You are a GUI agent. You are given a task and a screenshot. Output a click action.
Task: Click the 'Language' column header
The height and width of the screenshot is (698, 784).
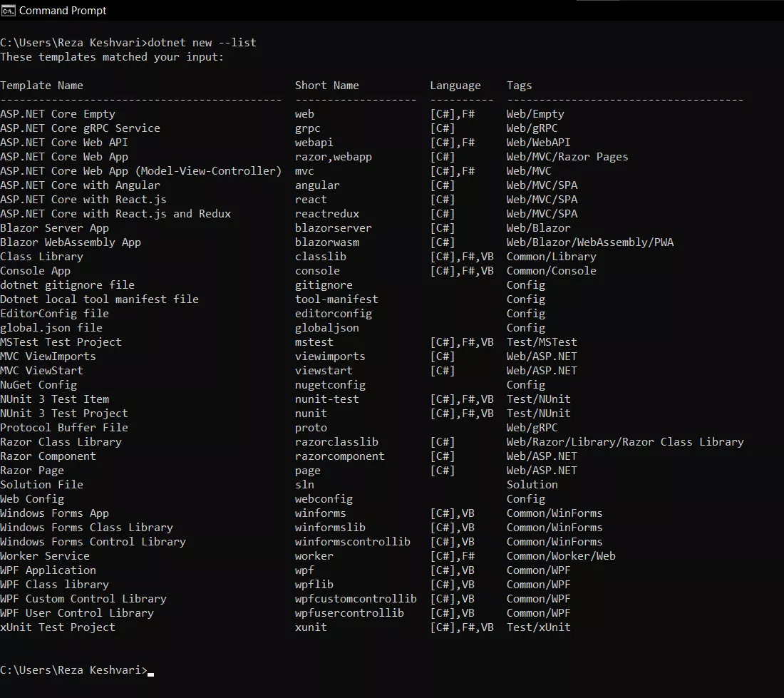[455, 86]
